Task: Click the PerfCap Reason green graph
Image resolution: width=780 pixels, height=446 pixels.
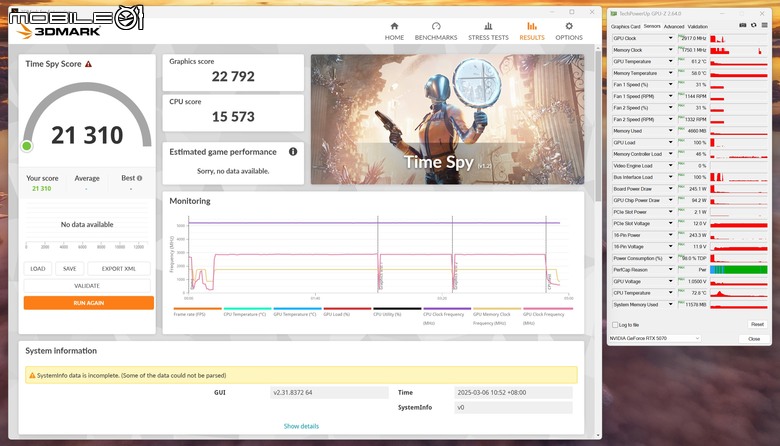Action: click(739, 269)
